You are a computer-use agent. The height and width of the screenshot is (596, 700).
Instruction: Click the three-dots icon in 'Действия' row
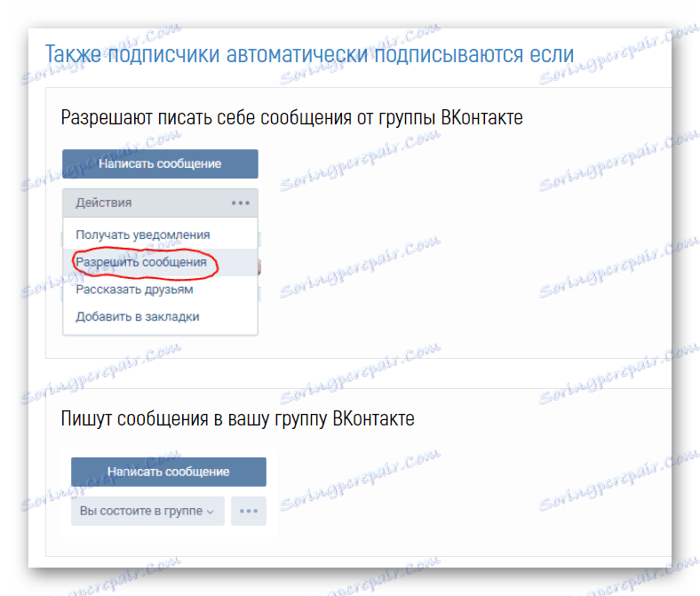(x=240, y=203)
